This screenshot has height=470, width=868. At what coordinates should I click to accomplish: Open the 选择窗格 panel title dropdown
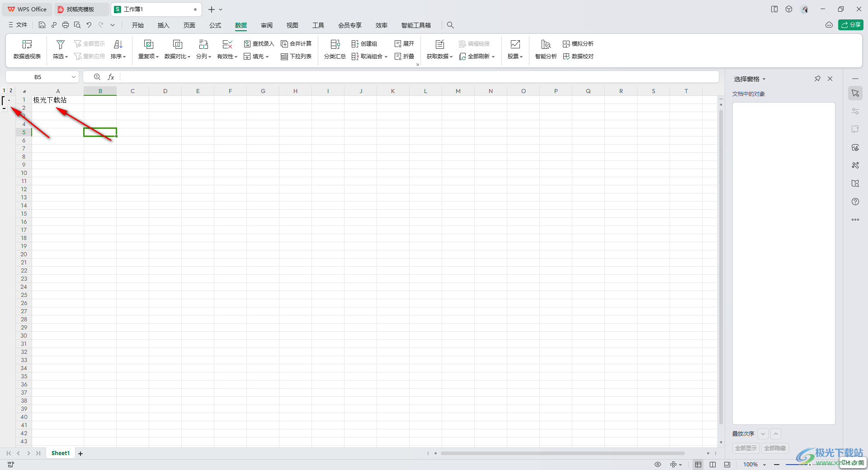coord(764,79)
